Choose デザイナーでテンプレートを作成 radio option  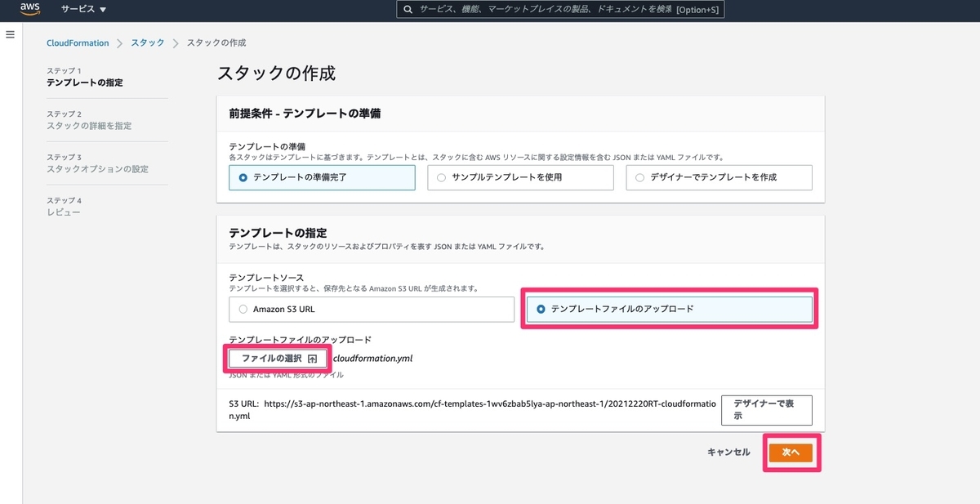click(719, 177)
